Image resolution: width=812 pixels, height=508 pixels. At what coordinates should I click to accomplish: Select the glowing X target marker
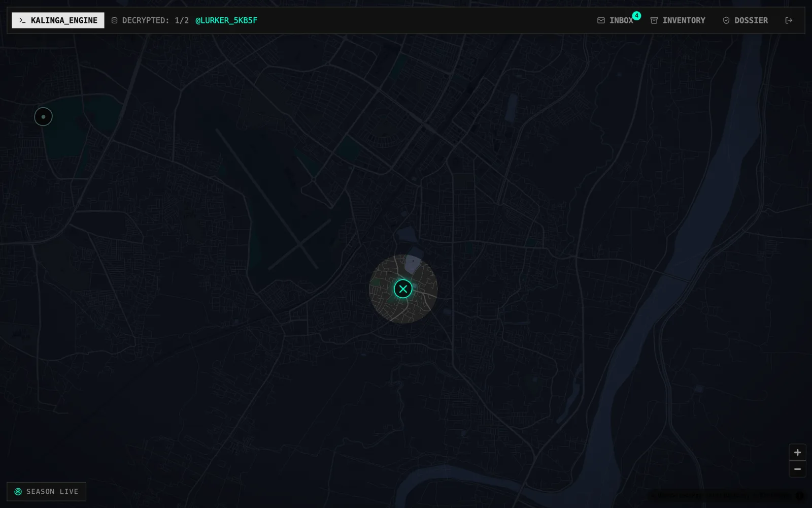pyautogui.click(x=403, y=289)
